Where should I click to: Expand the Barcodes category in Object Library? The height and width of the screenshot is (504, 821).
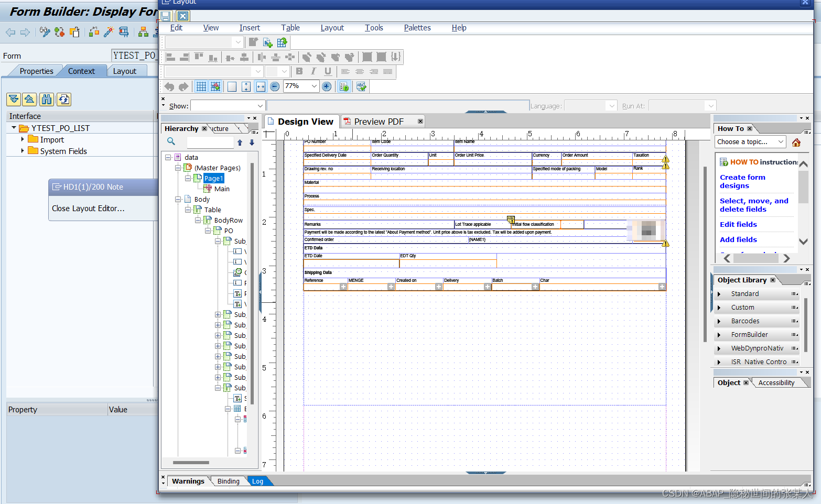[x=719, y=321]
